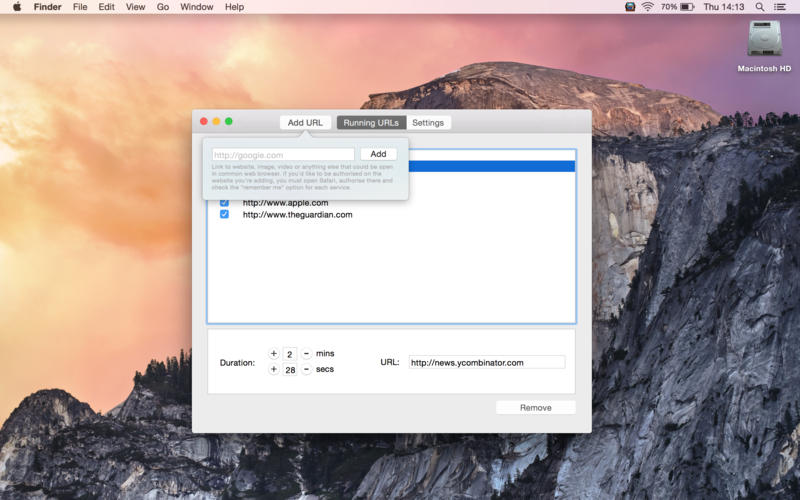Click the Remove button
Image resolution: width=800 pixels, height=500 pixels.
[x=535, y=408]
